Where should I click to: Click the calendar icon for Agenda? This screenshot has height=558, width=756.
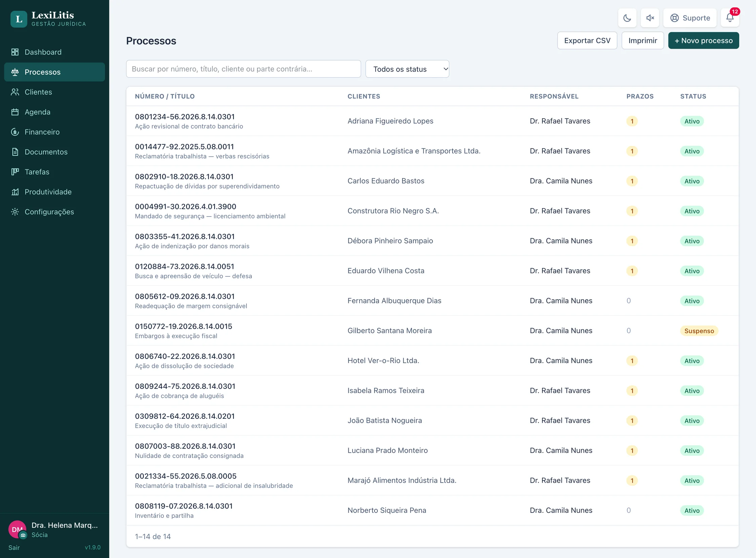tap(15, 112)
